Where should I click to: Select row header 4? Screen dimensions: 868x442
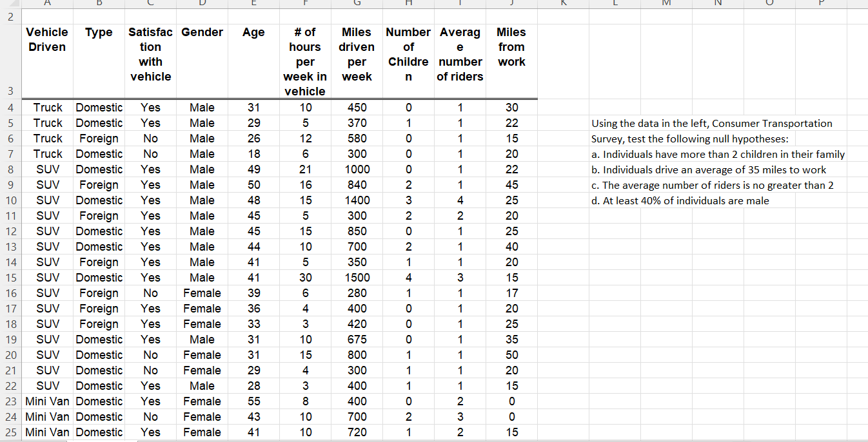(11, 108)
